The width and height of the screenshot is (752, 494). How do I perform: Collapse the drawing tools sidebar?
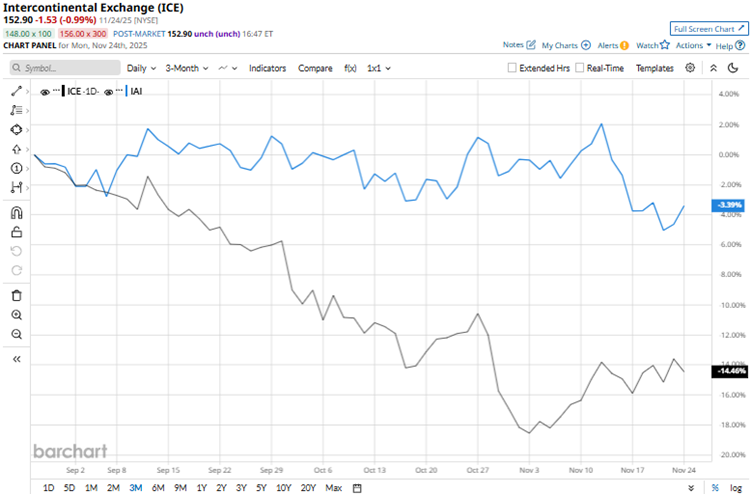click(x=16, y=359)
